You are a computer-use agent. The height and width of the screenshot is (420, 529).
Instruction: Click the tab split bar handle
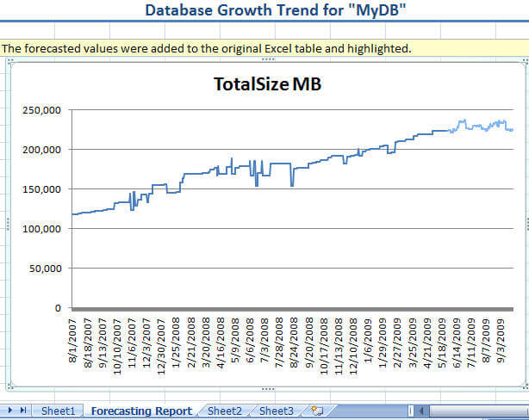pyautogui.click(x=411, y=411)
